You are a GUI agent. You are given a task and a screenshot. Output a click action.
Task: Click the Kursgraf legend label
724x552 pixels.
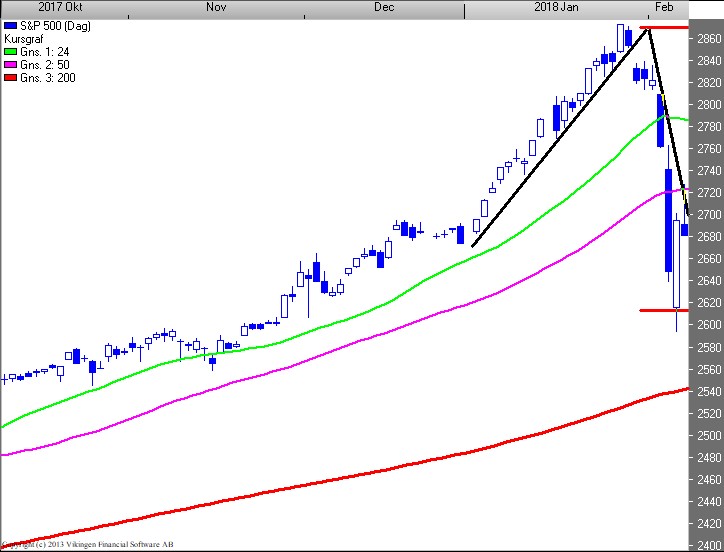[25, 37]
